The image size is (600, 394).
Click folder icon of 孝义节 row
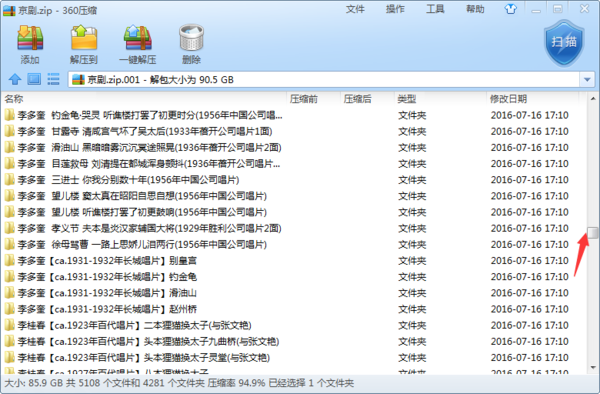[x=10, y=228]
